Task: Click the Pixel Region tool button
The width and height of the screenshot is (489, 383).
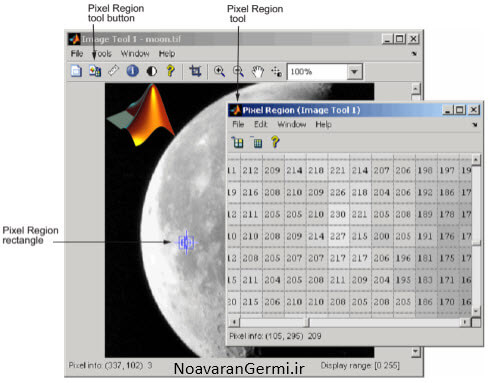Action: coord(95,71)
